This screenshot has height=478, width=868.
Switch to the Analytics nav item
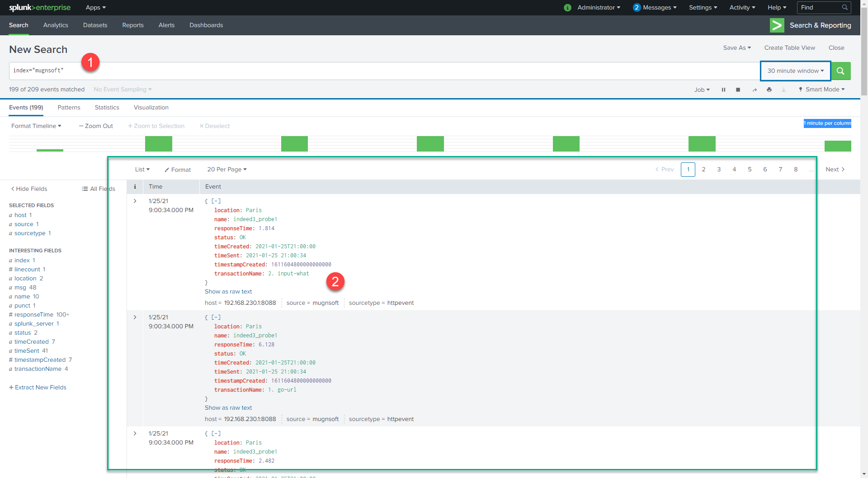[56, 25]
